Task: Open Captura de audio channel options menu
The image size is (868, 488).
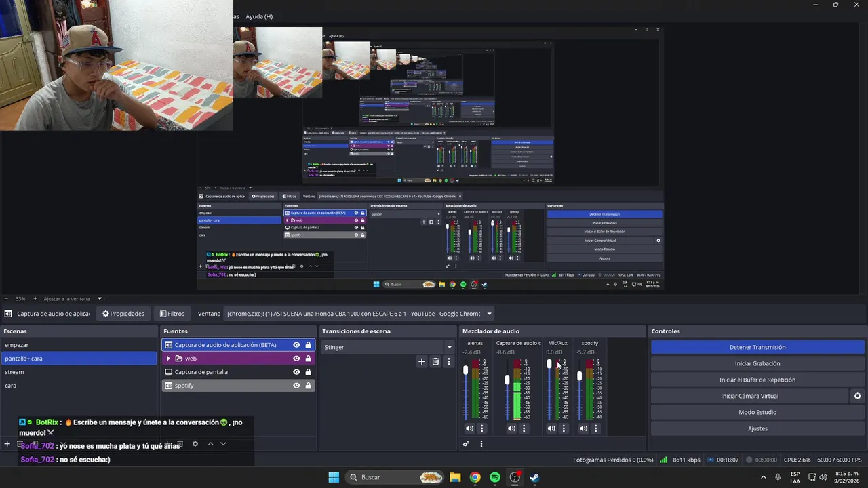Action: 524,428
